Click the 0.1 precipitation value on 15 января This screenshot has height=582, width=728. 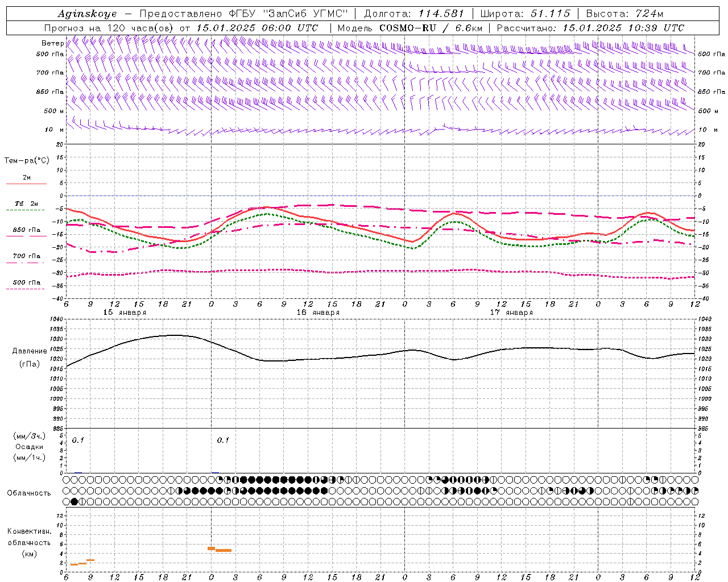pos(78,440)
